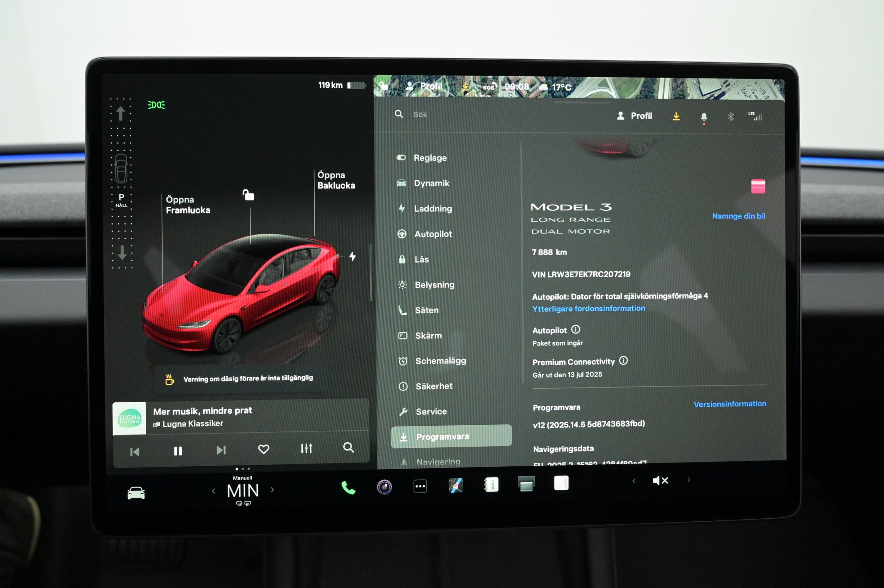Search media with magnifier icon

pos(348,447)
